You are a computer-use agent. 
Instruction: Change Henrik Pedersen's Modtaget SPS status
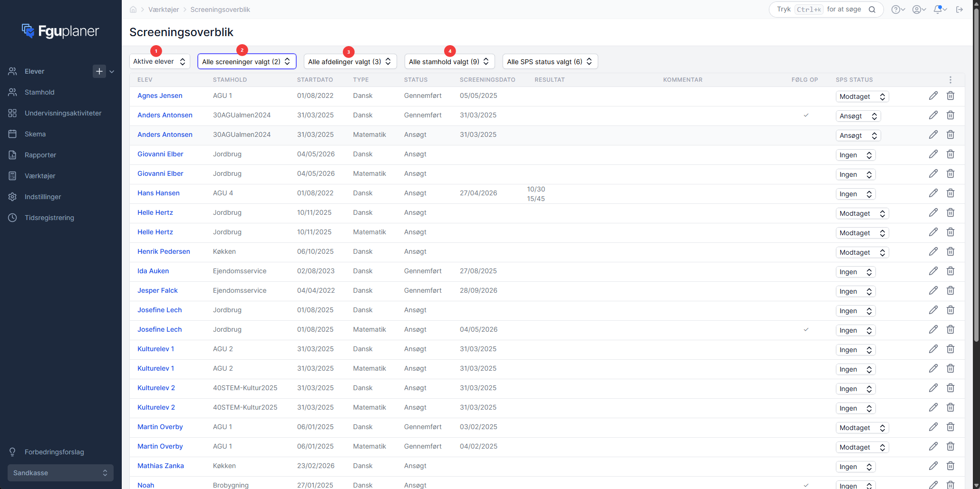tap(862, 252)
